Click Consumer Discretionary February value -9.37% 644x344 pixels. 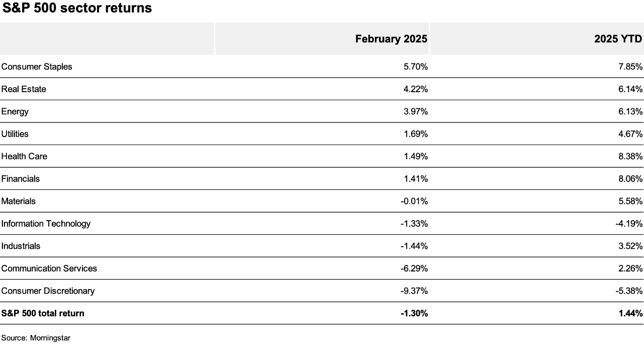point(414,291)
